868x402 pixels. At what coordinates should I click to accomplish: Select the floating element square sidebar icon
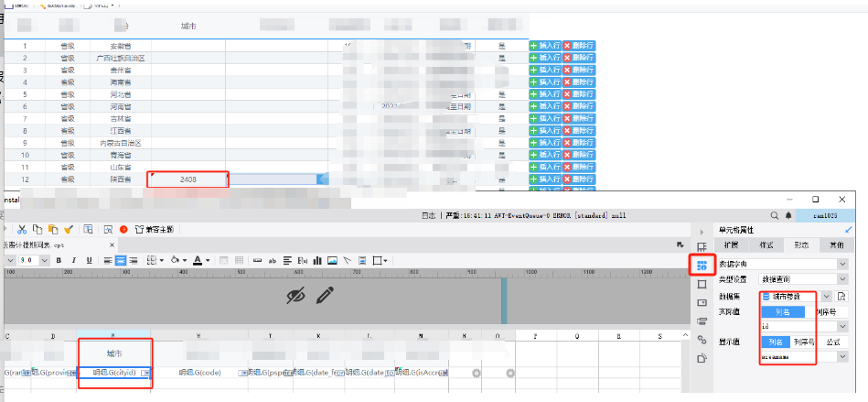coord(702,285)
